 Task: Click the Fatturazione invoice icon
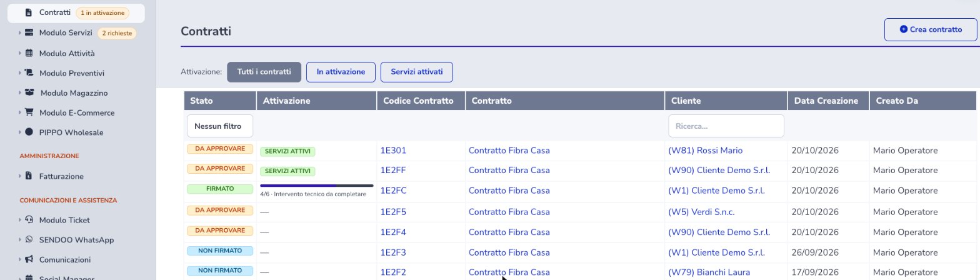click(x=29, y=176)
